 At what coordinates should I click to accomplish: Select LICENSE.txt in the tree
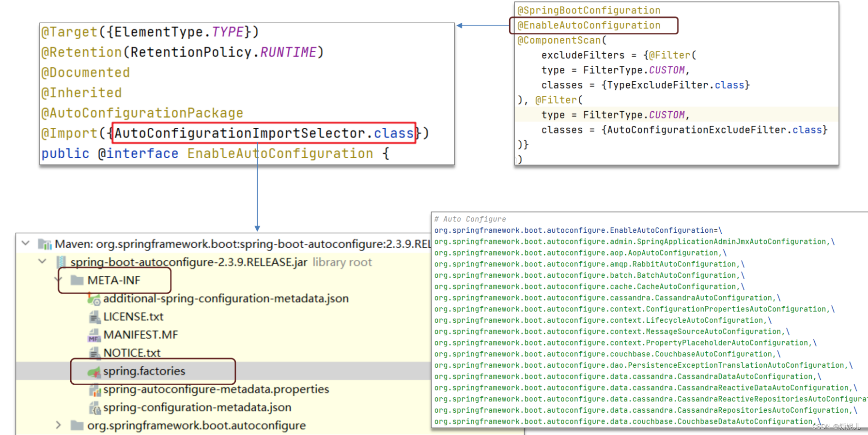[133, 316]
